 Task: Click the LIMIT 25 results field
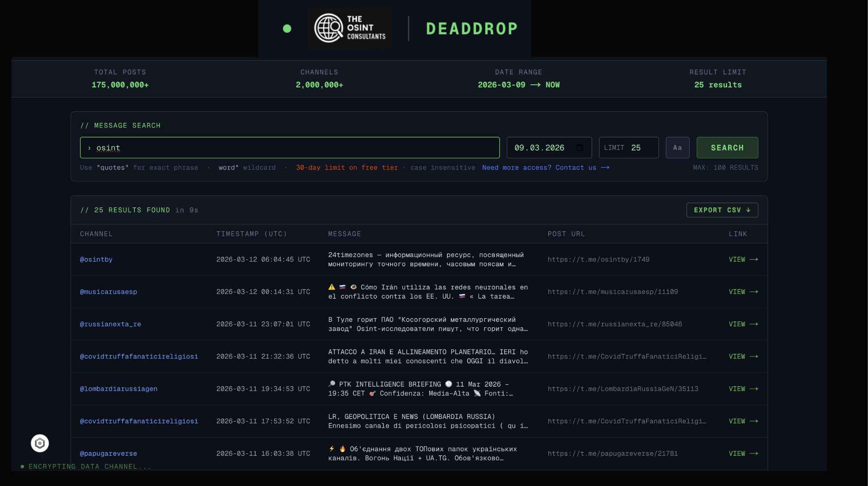pyautogui.click(x=628, y=148)
